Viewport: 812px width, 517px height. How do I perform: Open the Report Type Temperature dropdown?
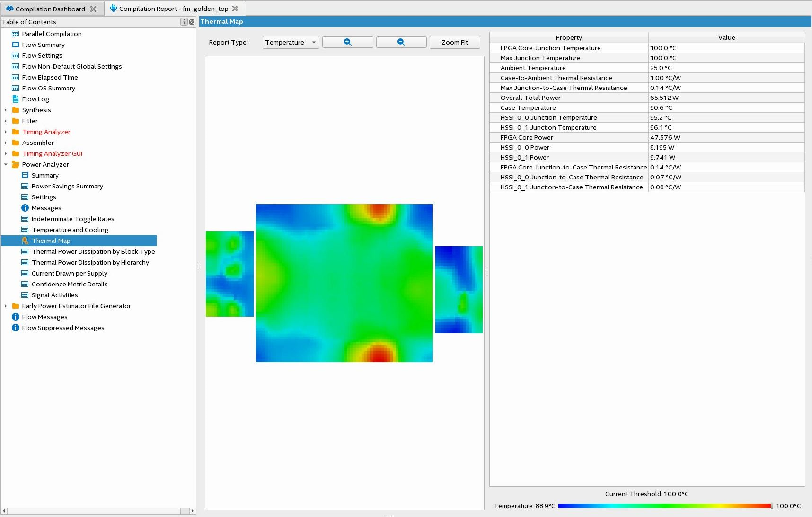(x=291, y=42)
